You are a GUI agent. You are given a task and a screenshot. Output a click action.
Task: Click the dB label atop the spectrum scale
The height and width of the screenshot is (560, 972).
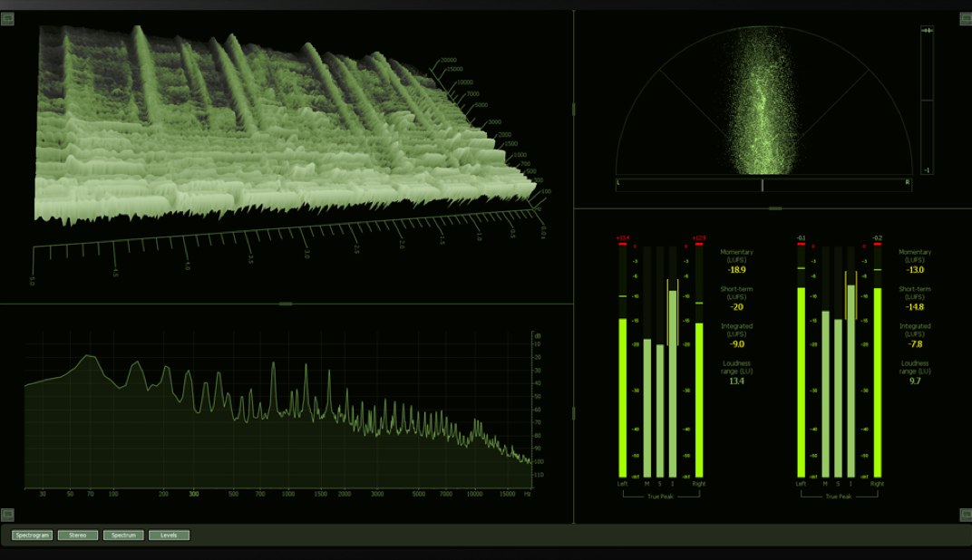coord(537,336)
